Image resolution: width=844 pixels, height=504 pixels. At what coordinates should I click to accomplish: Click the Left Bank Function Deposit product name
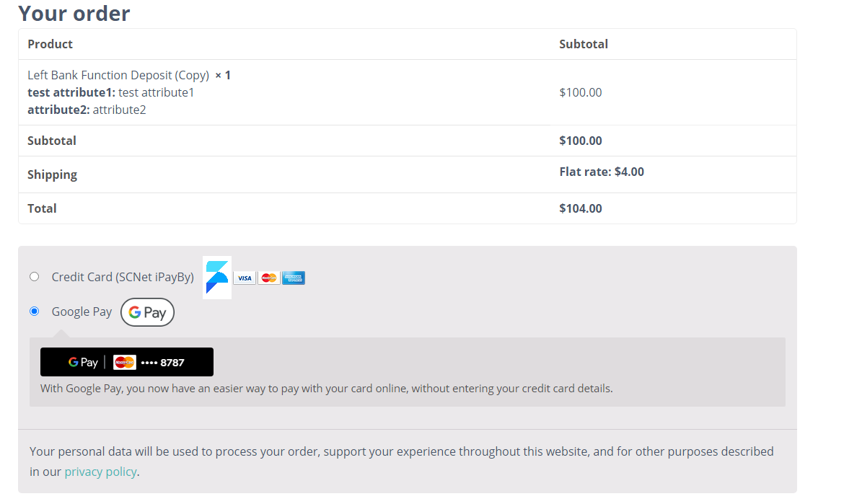(x=118, y=75)
